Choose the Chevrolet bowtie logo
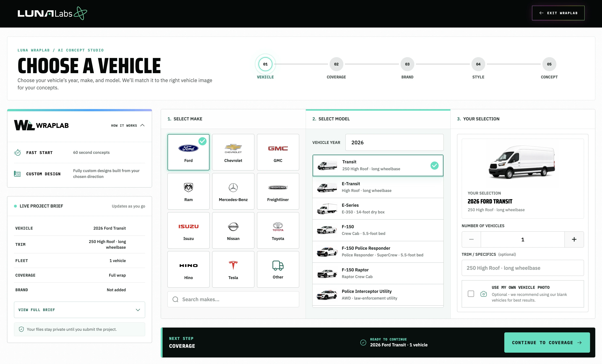This screenshot has height=364, width=602. coord(233,148)
